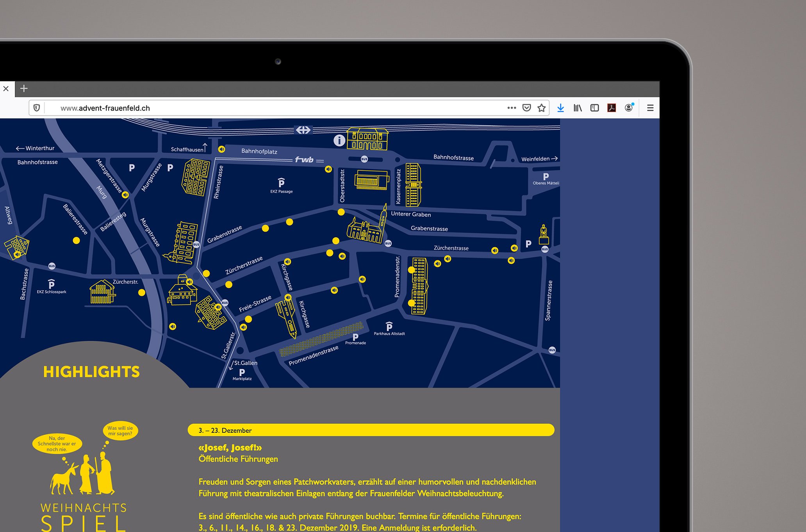Click the tracking protection shield icon

[37, 108]
